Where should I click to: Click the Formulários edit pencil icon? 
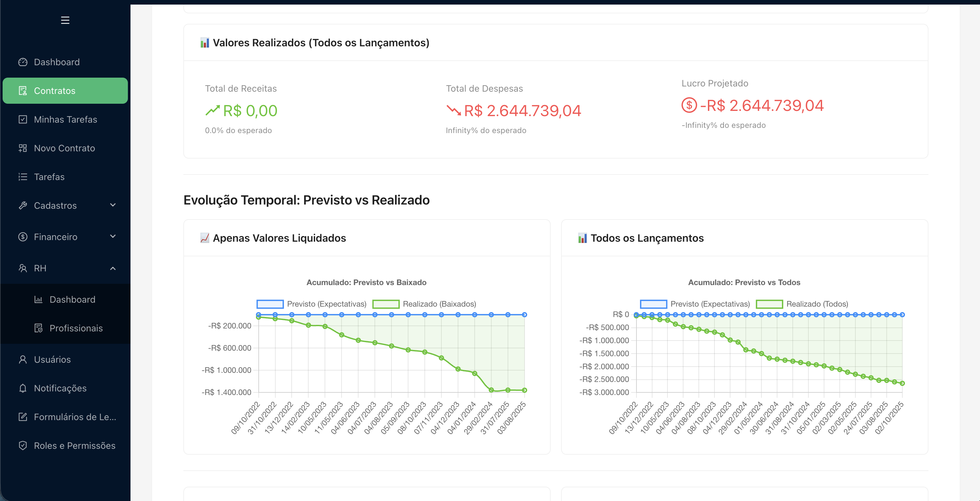click(23, 417)
